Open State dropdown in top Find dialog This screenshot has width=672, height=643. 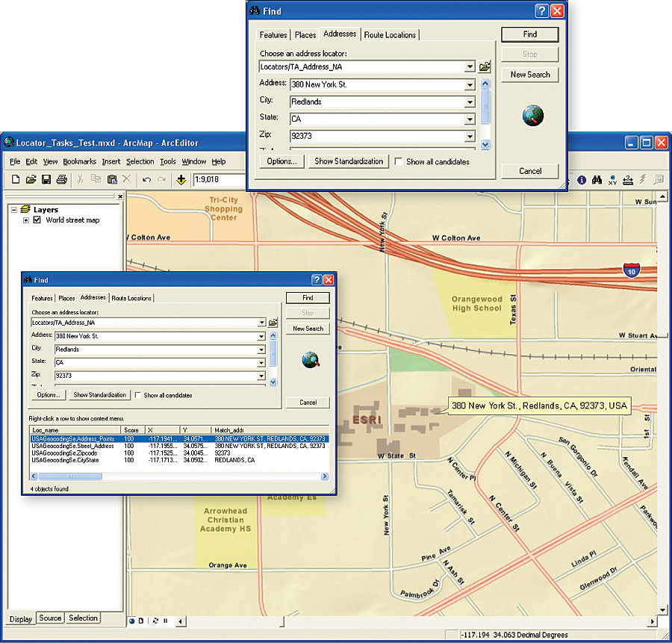[x=470, y=119]
